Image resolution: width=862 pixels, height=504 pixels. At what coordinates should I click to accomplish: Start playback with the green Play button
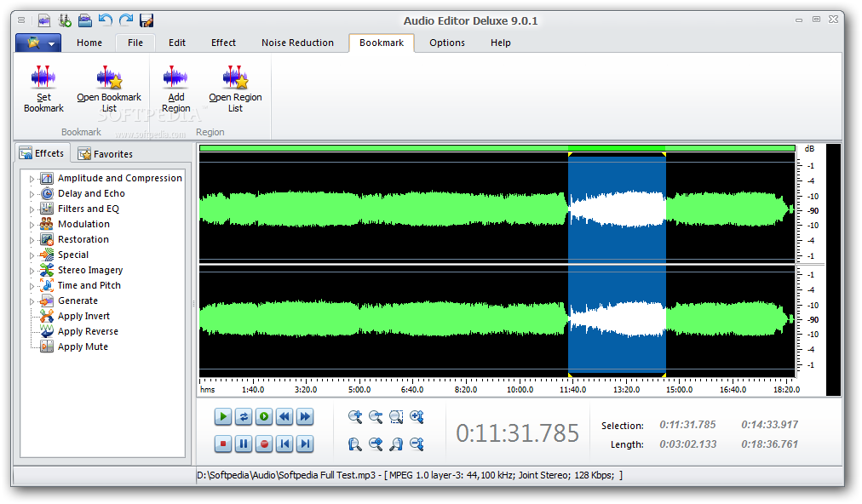coord(222,416)
